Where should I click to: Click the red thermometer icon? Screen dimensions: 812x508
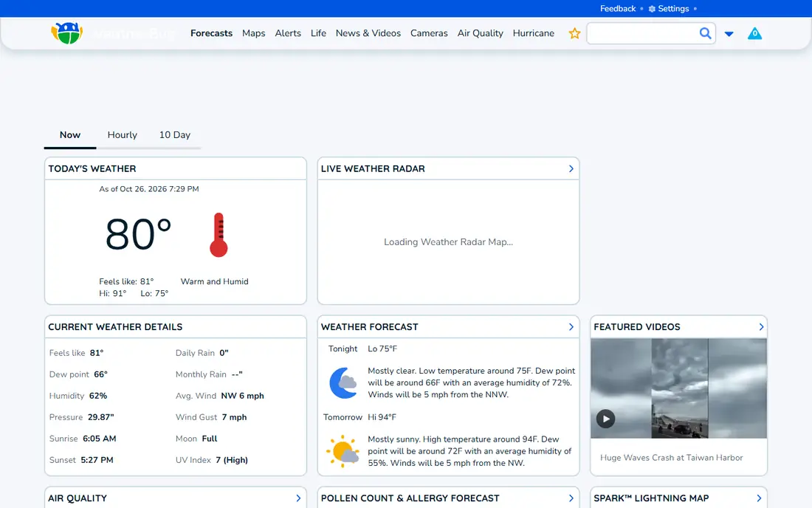(219, 235)
